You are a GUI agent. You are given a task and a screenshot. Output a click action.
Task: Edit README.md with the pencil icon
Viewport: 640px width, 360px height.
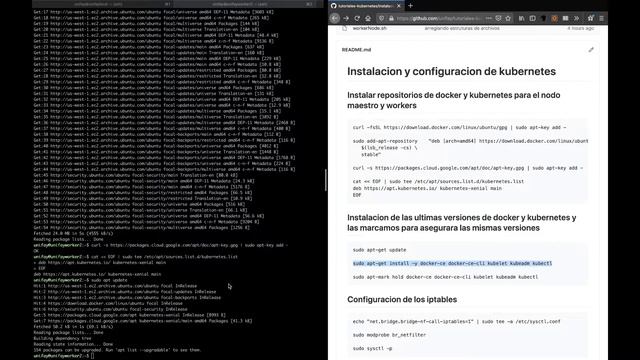tap(591, 50)
